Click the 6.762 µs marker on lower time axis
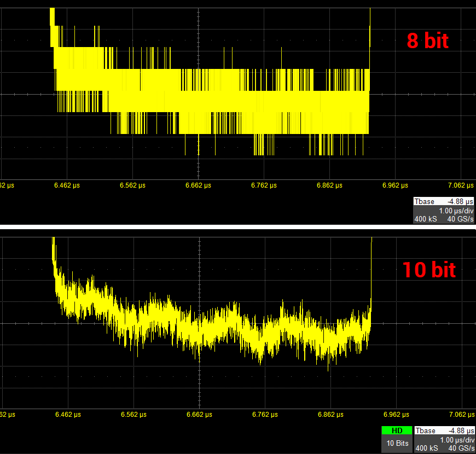This screenshot has height=454, width=476. pyautogui.click(x=264, y=415)
